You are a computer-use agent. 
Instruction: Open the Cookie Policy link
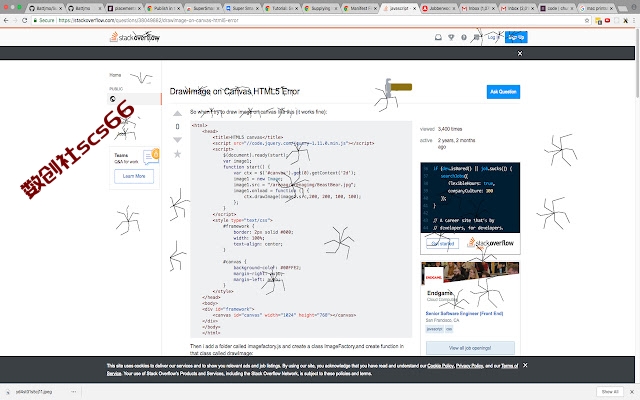(440, 366)
